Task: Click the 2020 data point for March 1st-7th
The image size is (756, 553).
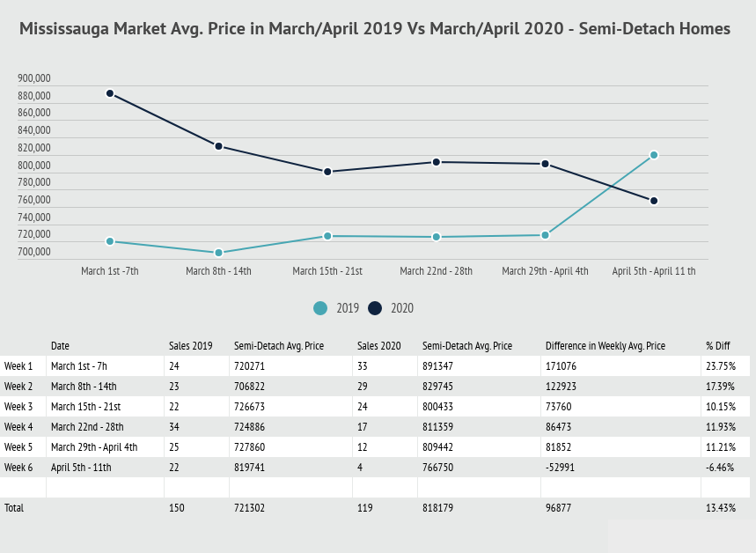Action: [x=110, y=93]
